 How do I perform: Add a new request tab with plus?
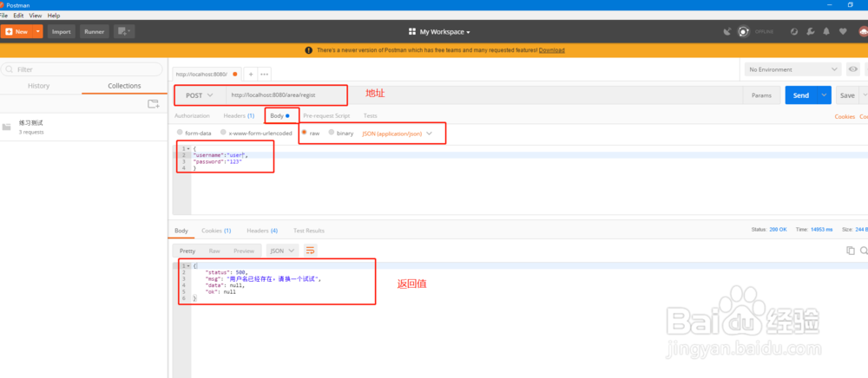(x=250, y=74)
